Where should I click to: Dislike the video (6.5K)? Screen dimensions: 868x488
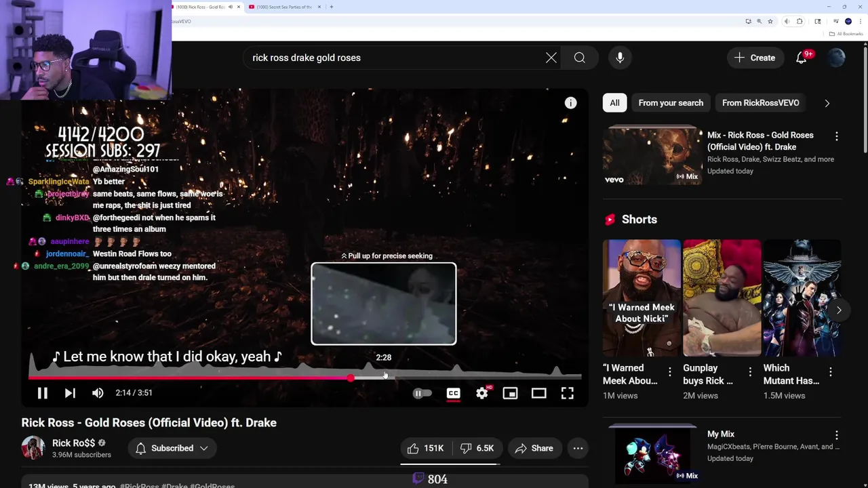click(x=477, y=448)
